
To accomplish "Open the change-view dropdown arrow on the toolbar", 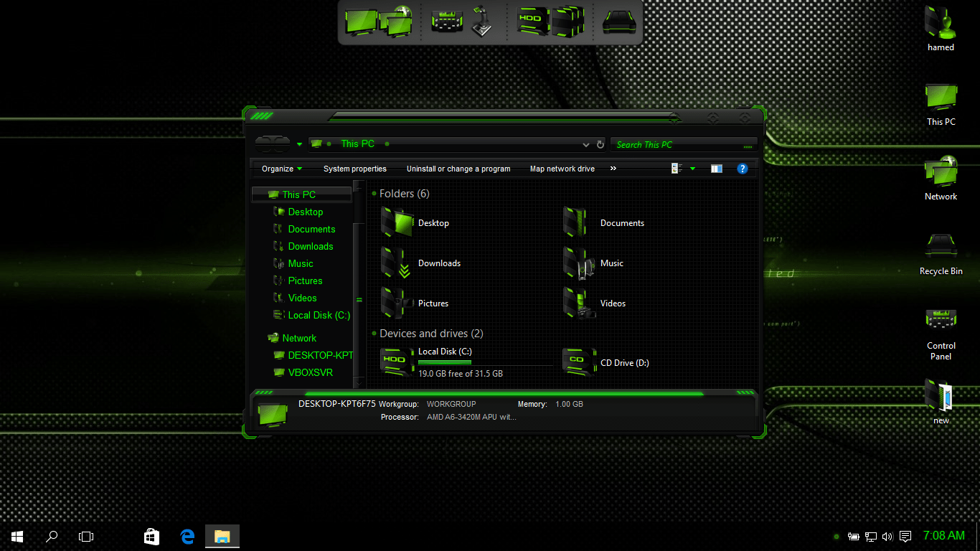I will pyautogui.click(x=691, y=169).
